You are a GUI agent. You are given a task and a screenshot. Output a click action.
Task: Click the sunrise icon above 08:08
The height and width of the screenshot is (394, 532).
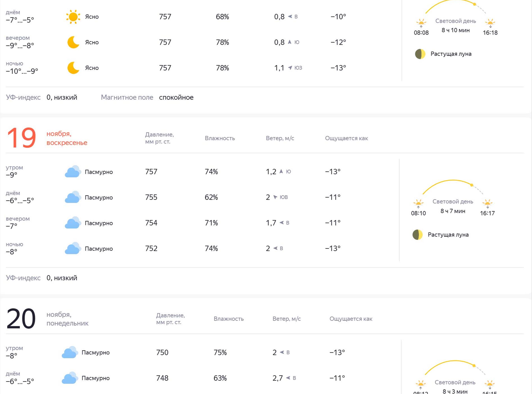click(421, 23)
